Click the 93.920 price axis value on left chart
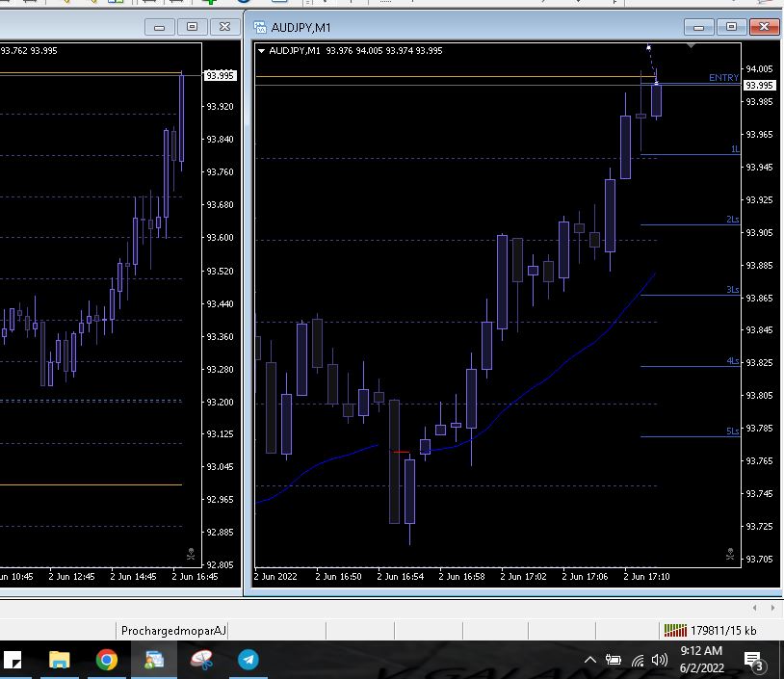Image resolution: width=784 pixels, height=679 pixels. pyautogui.click(x=220, y=107)
